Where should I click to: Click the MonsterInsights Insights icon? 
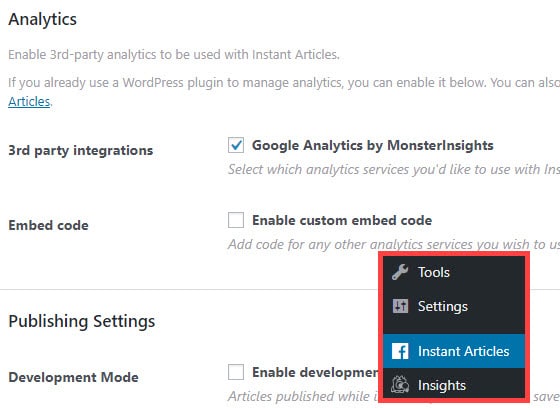[400, 385]
